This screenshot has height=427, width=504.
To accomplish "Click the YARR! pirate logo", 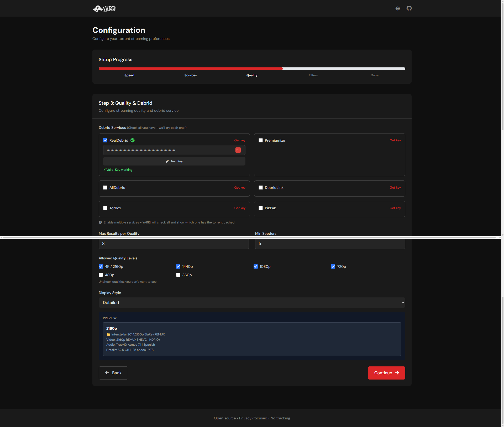I will 104,9.
